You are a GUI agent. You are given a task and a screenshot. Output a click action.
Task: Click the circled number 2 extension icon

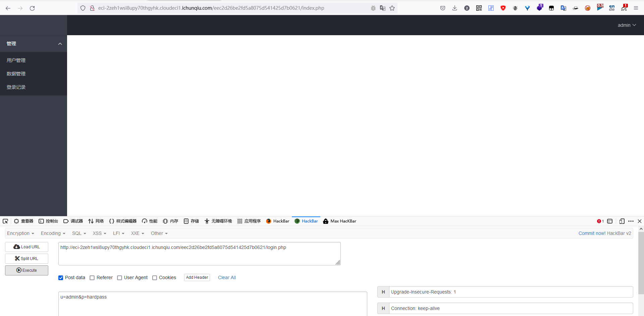[x=467, y=8]
